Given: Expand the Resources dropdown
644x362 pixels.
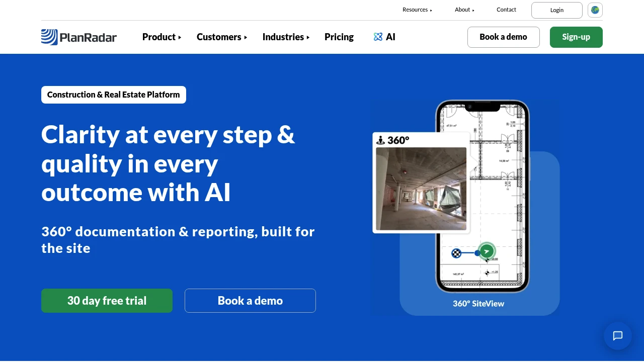Looking at the screenshot, I should tap(417, 10).
